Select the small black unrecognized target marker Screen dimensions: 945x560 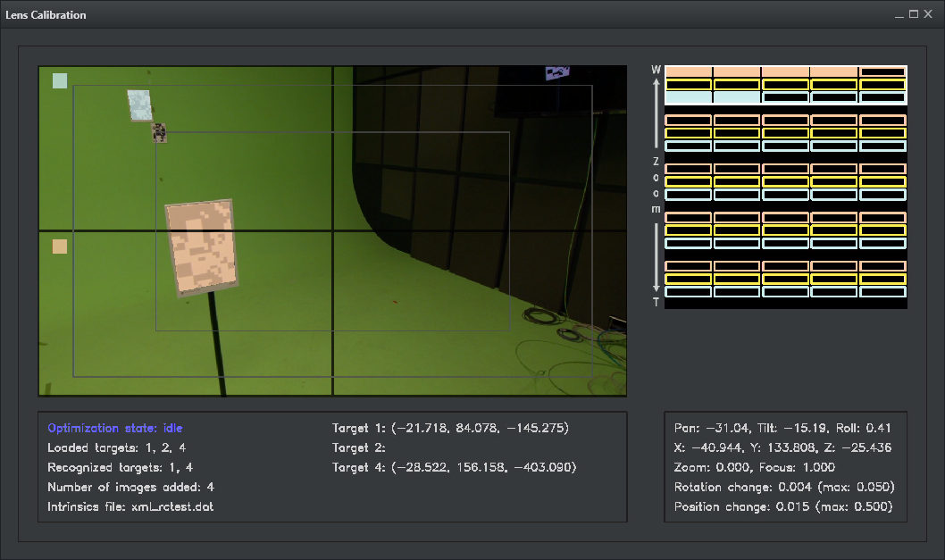coord(159,132)
